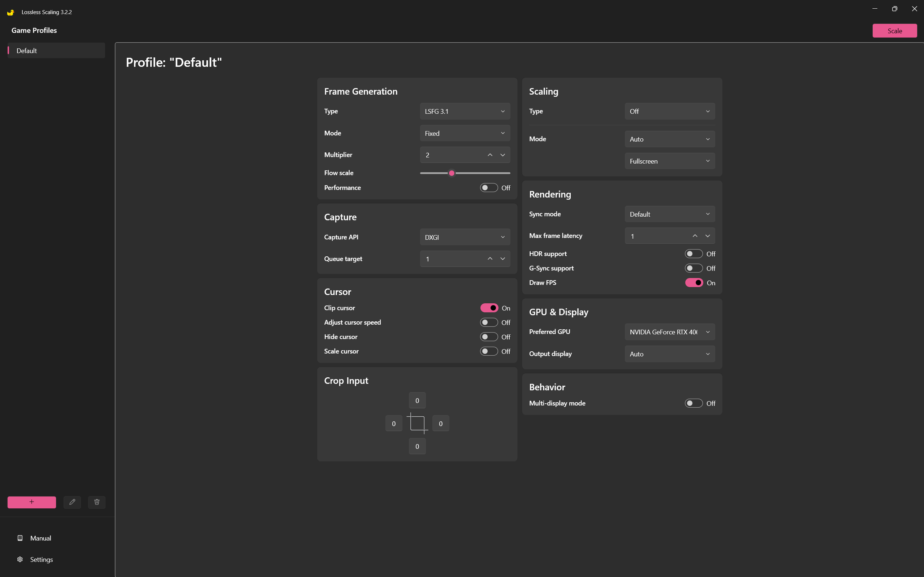The height and width of the screenshot is (577, 924).
Task: Increase Queue target with up arrow
Action: 490,259
